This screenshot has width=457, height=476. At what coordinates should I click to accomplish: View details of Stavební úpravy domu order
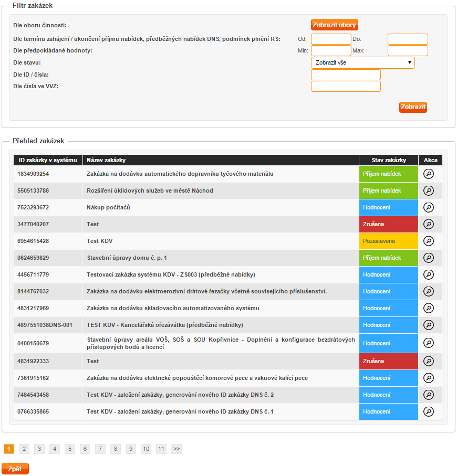pos(429,258)
